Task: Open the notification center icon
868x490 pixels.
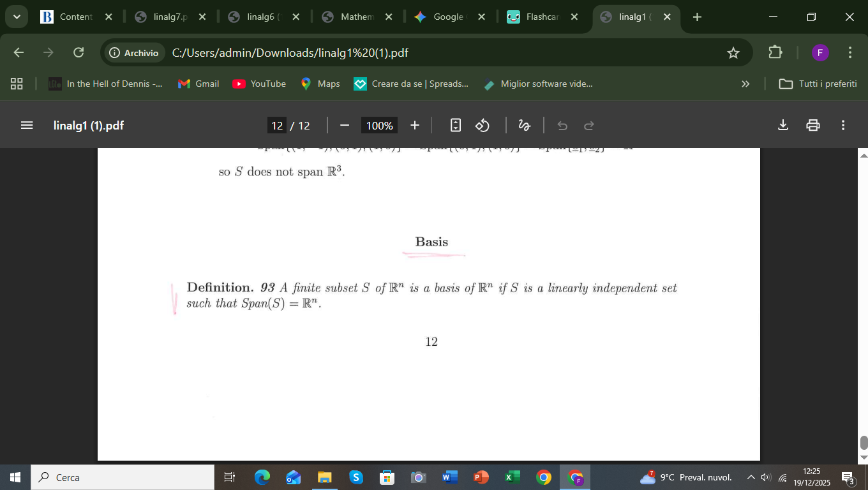Action: point(849,477)
